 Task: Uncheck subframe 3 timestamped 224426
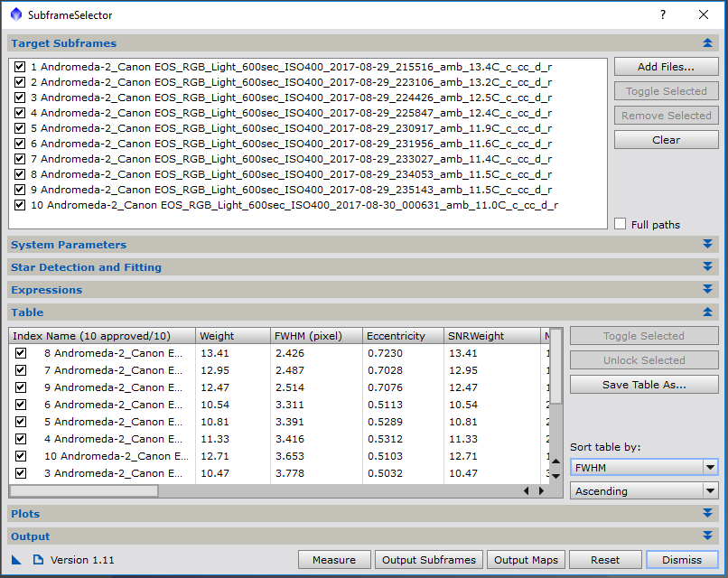click(20, 98)
